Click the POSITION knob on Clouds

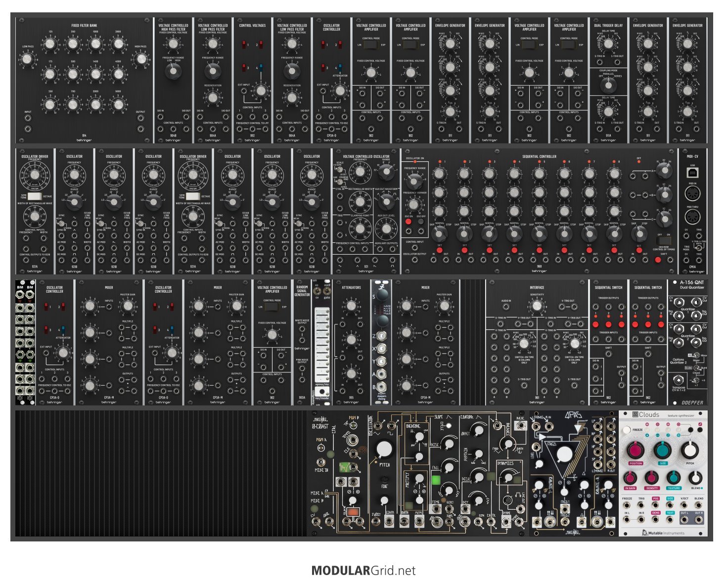point(636,451)
